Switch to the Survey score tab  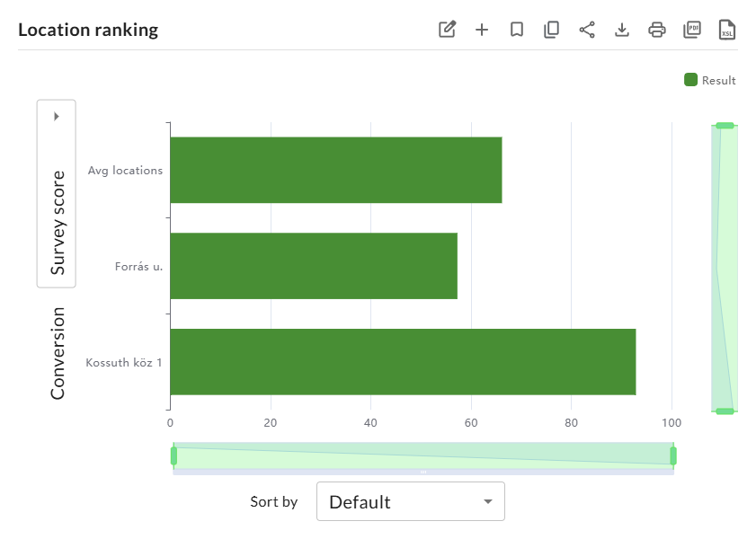(x=58, y=222)
